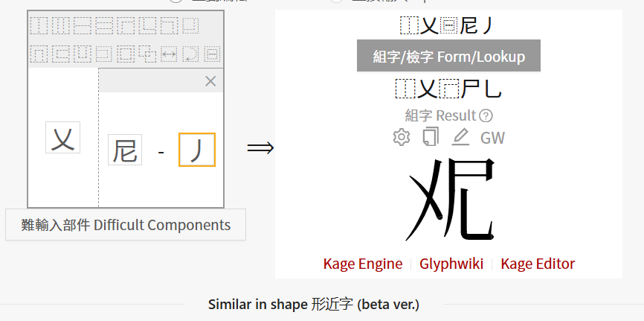This screenshot has width=644, height=321.
Task: Click the 乂 component box
Action: [x=63, y=138]
